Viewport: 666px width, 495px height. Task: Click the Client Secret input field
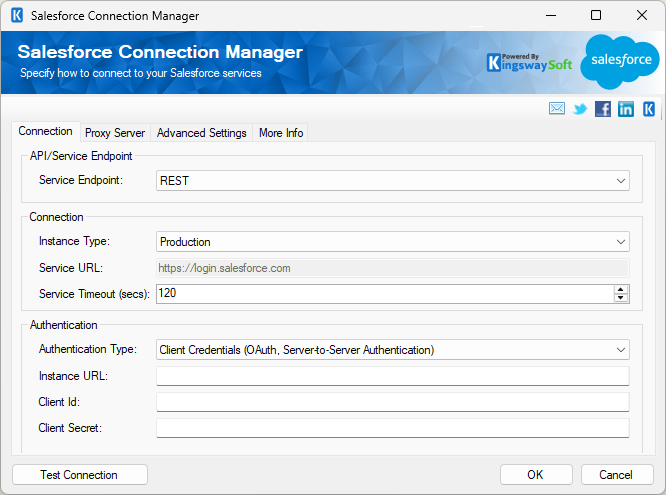(392, 428)
